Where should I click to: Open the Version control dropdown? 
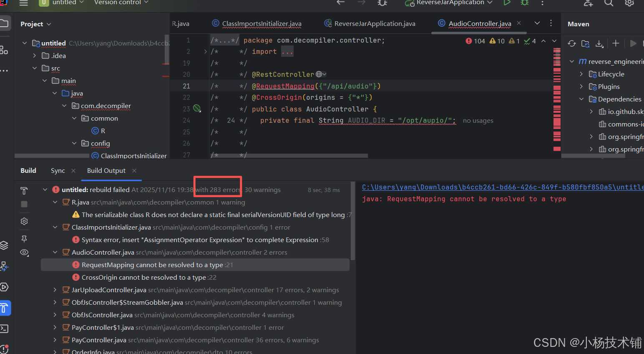point(121,3)
